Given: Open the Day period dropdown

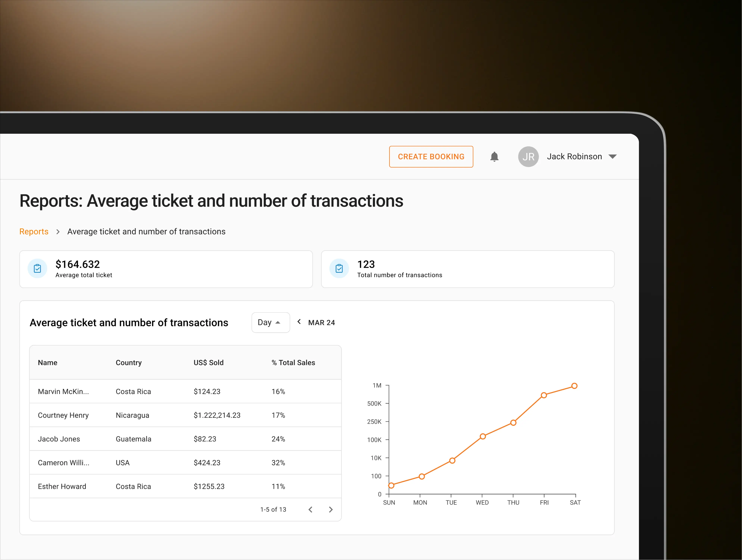Looking at the screenshot, I should point(270,322).
